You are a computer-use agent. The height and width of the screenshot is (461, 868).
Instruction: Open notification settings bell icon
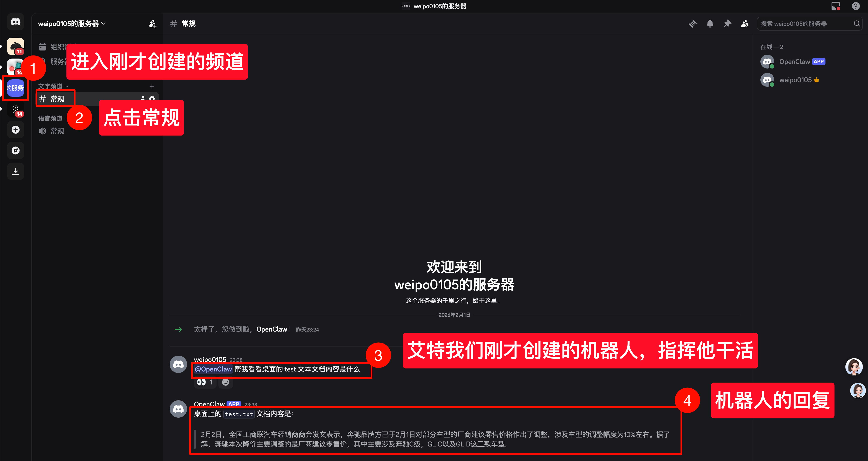(x=710, y=24)
